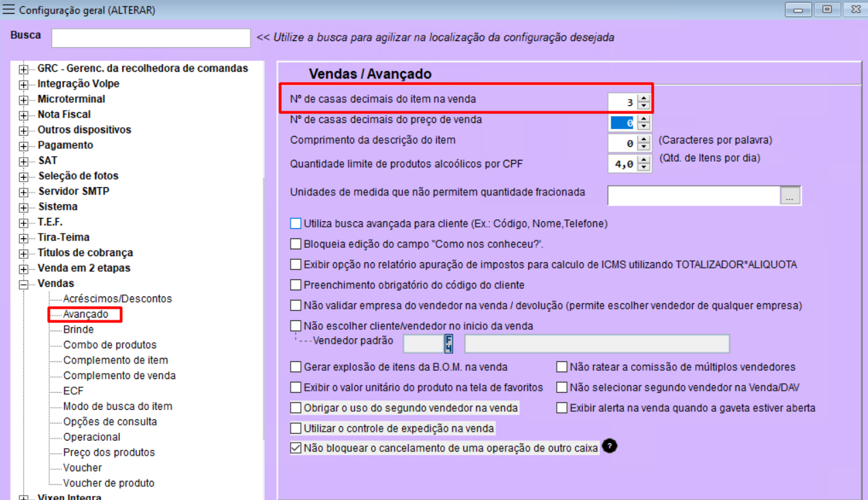This screenshot has height=500, width=868.
Task: Expand the SAT tree node
Action: click(24, 161)
